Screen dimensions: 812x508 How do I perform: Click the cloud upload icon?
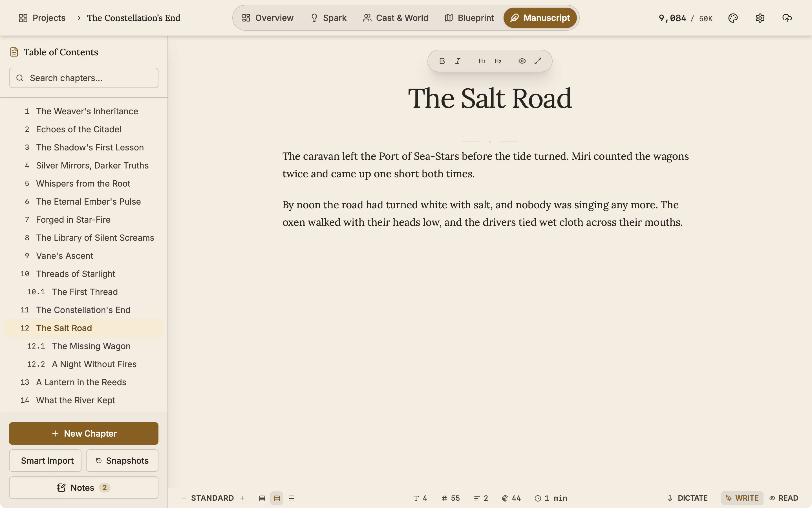787,18
